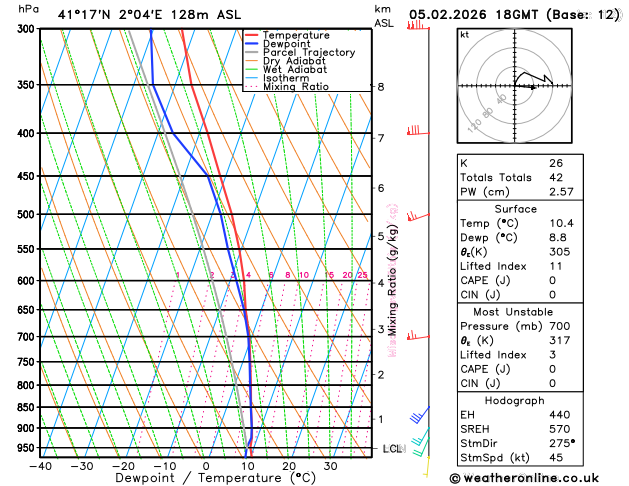Screen dimensions: 629x486
Task: Click the red wind barb at 300 hPa
Action: point(418,25)
